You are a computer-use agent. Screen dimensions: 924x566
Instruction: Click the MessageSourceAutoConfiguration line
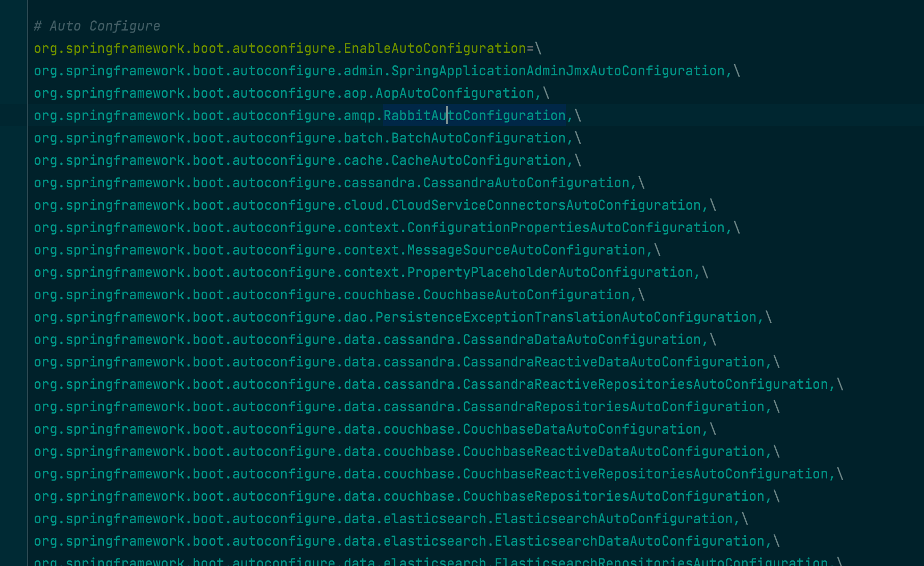click(x=347, y=250)
